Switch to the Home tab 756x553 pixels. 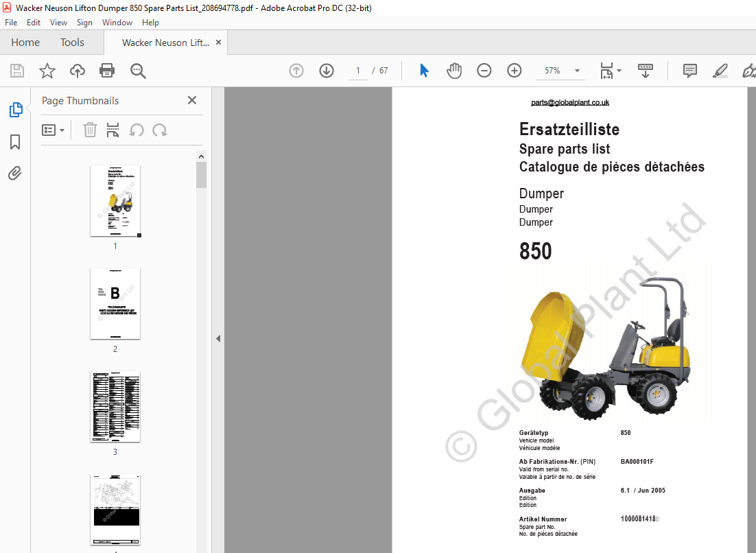pos(25,43)
